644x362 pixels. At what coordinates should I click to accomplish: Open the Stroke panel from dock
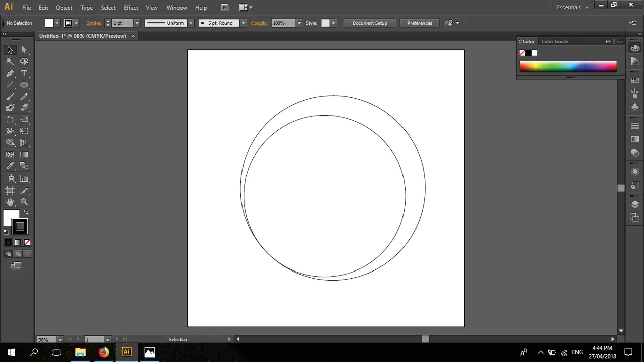coord(635,126)
